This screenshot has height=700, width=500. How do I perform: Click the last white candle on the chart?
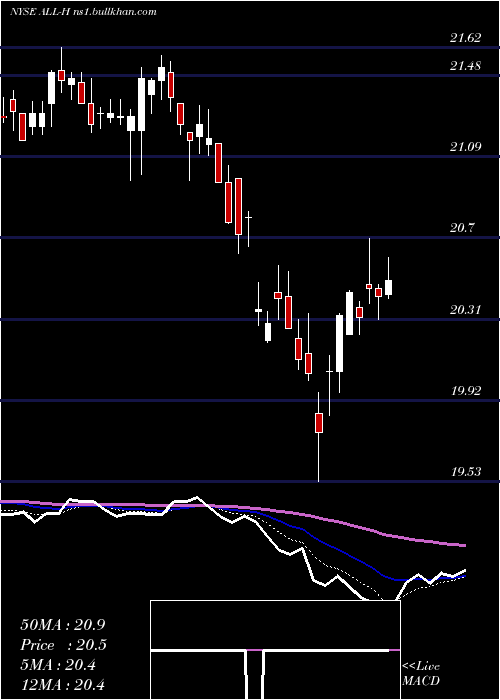pyautogui.click(x=388, y=287)
